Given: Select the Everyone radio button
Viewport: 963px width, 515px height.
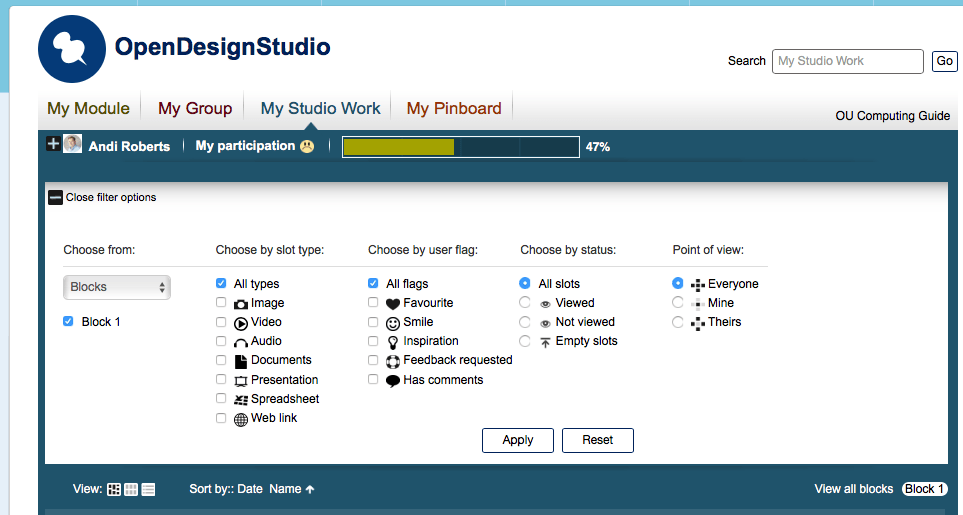Looking at the screenshot, I should click(677, 283).
